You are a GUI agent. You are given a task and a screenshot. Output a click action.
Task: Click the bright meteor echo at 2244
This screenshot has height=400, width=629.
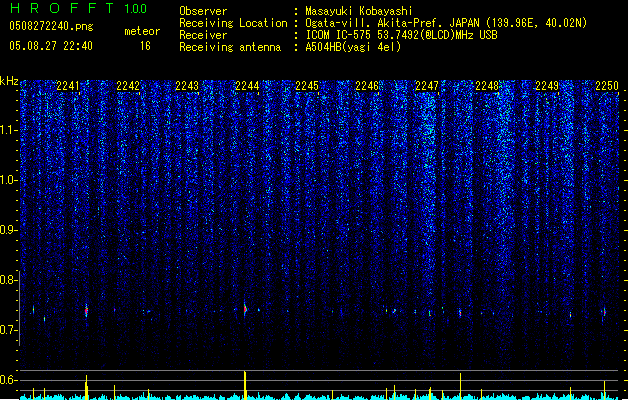[x=245, y=309]
